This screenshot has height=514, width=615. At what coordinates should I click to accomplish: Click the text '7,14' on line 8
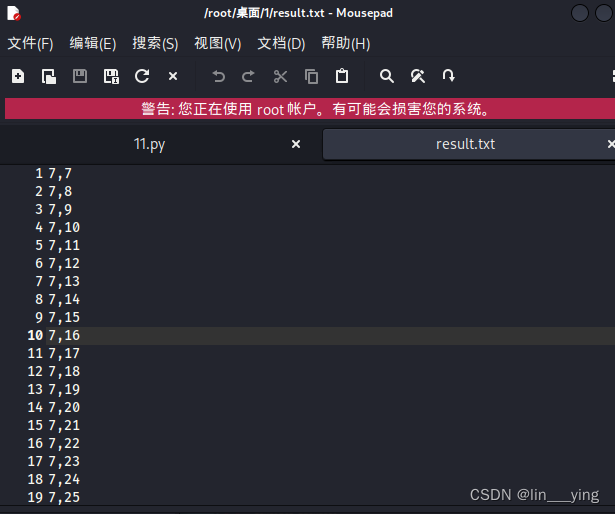pyautogui.click(x=64, y=299)
